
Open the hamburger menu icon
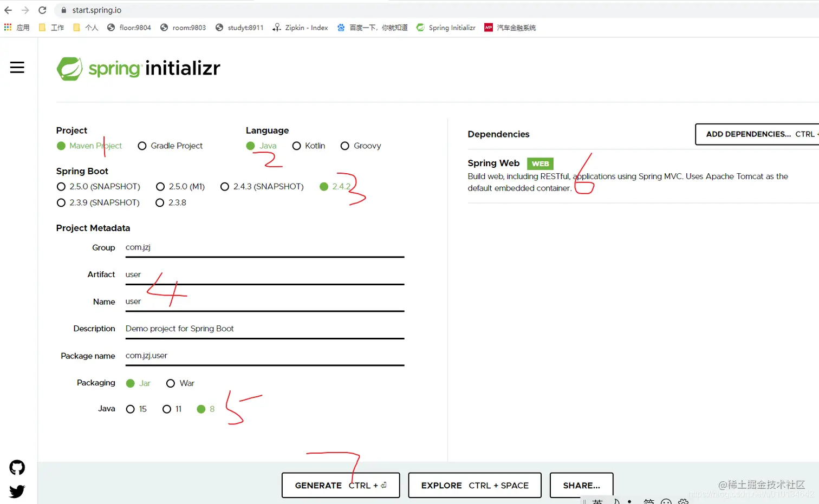pyautogui.click(x=17, y=67)
